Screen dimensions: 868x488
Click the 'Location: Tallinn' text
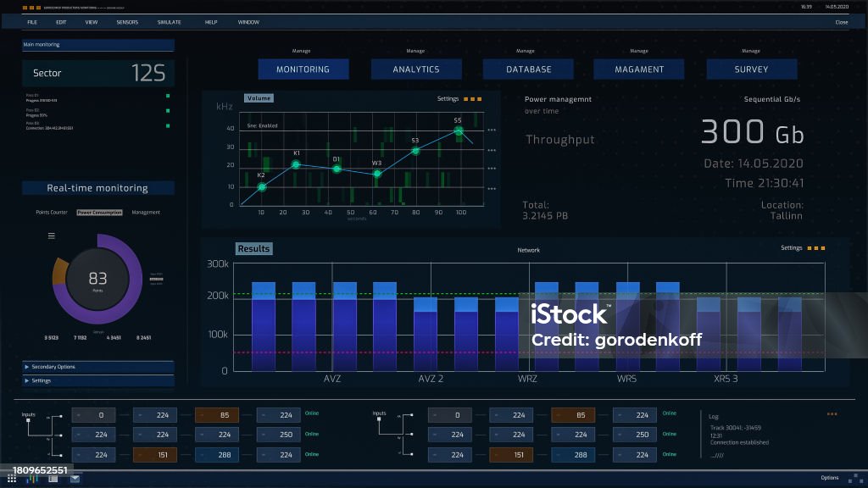[782, 210]
